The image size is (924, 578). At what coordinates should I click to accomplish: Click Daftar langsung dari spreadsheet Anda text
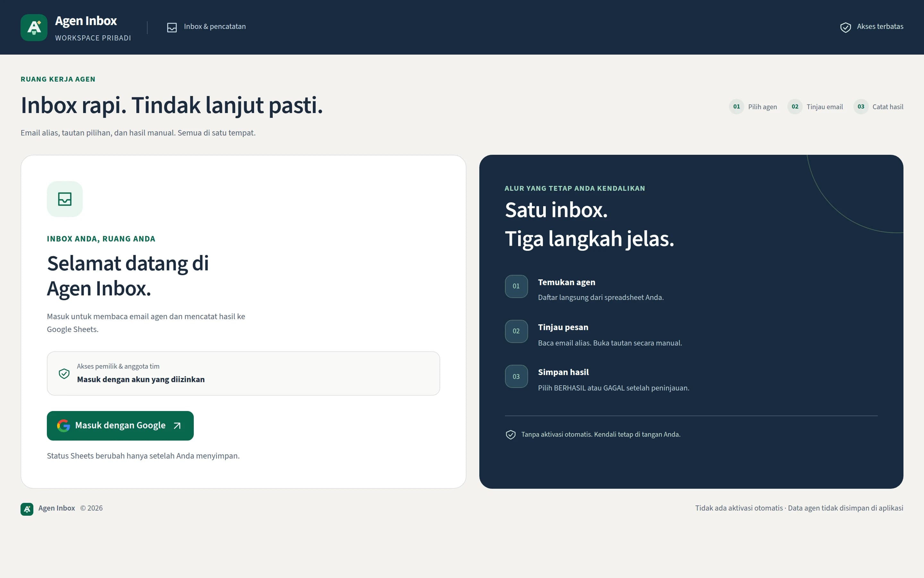click(601, 297)
